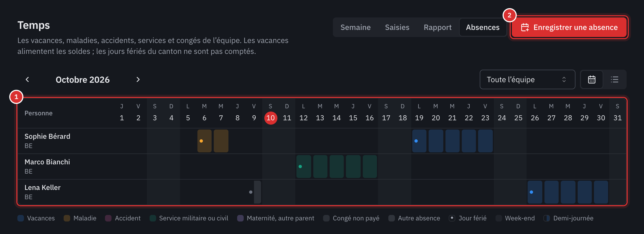This screenshot has width=644, height=234.
Task: Open the Saisies tab
Action: point(397,27)
